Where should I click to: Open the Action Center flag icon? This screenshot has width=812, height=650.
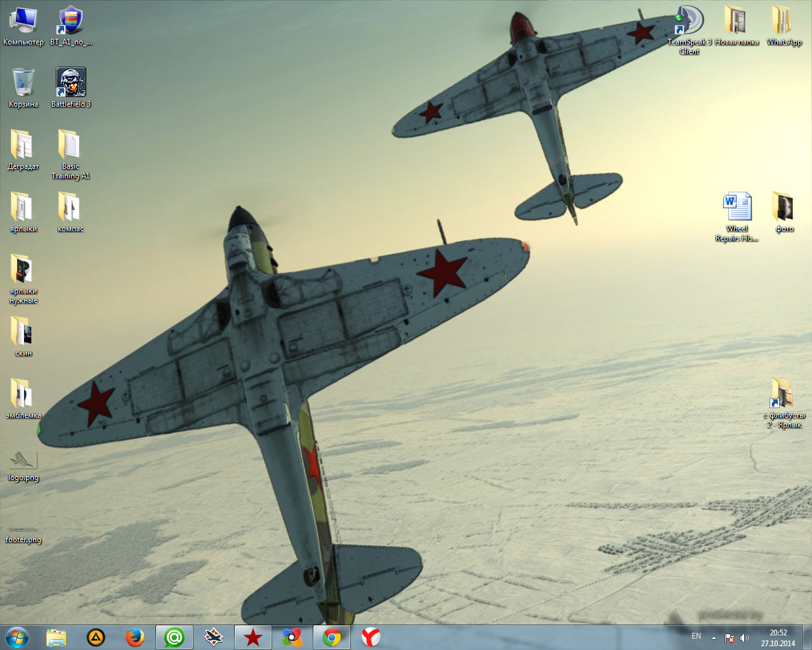pyautogui.click(x=730, y=638)
